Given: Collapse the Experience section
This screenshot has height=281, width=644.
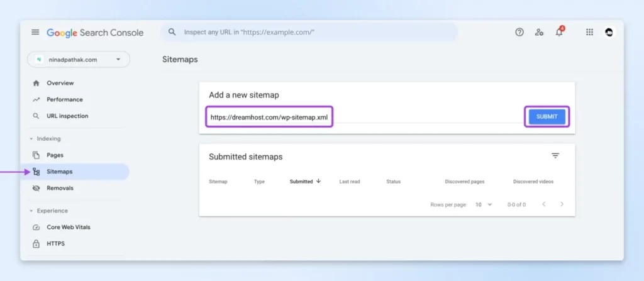Looking at the screenshot, I should (x=31, y=211).
